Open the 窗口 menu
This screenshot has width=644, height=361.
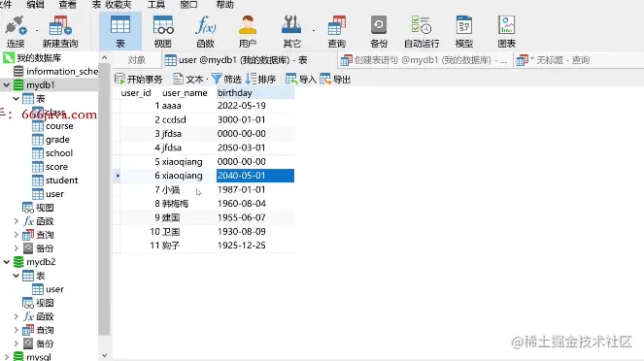click(189, 5)
